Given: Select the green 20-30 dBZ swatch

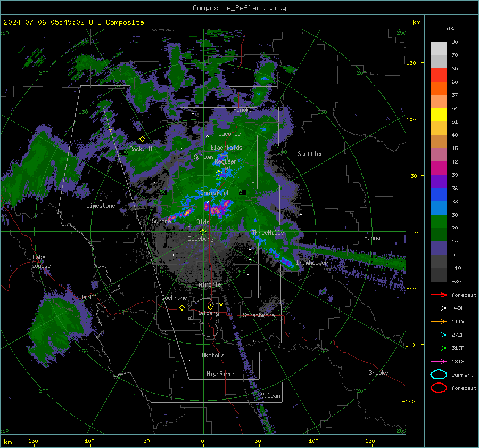Looking at the screenshot, I should pyautogui.click(x=439, y=222).
